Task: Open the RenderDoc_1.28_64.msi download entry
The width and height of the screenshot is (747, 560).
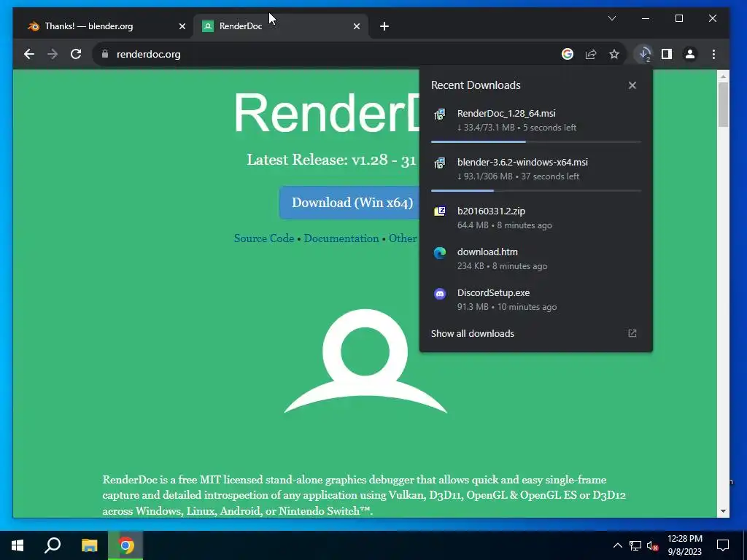Action: coord(536,120)
